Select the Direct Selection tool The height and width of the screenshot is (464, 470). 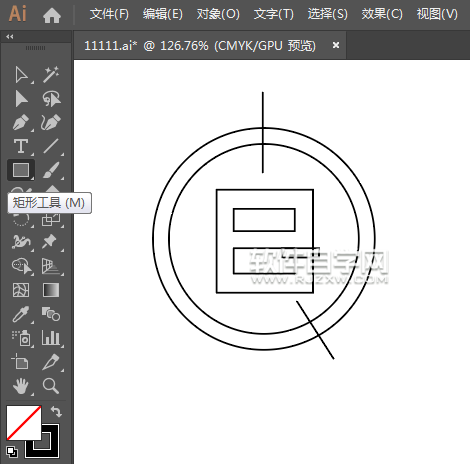pos(21,99)
